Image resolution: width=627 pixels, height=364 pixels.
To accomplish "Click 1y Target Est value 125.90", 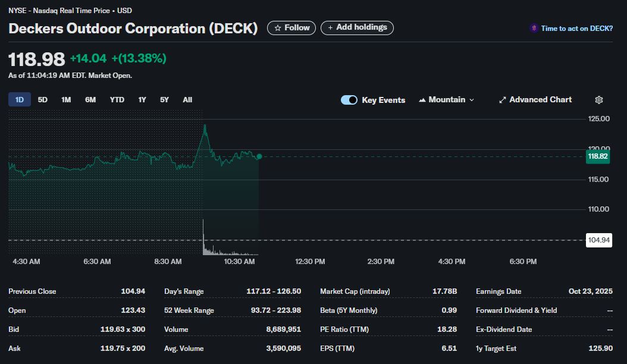I will click(601, 349).
